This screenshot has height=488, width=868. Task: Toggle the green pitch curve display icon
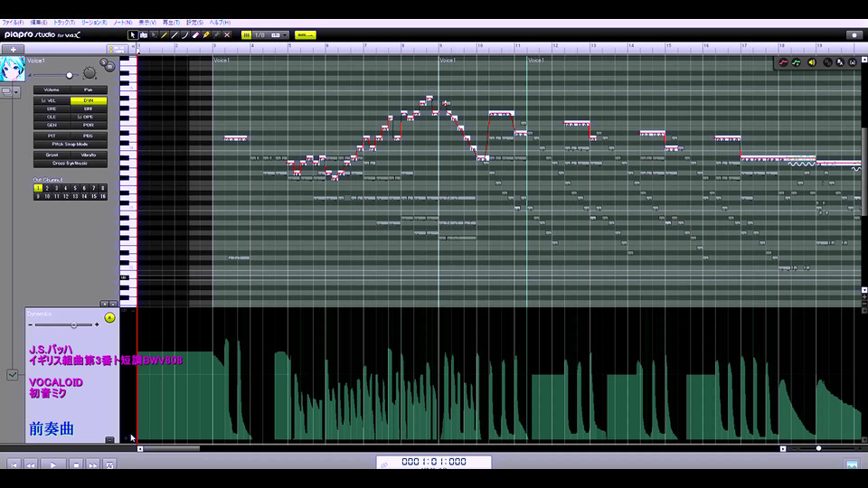796,62
